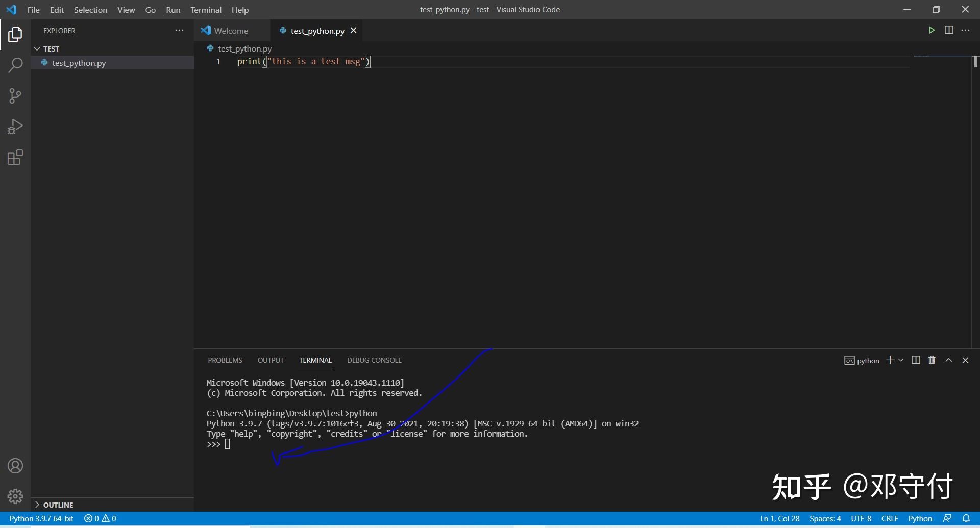Viewport: 980px width, 528px height.
Task: Open the Manage settings gear
Action: pyautogui.click(x=15, y=496)
